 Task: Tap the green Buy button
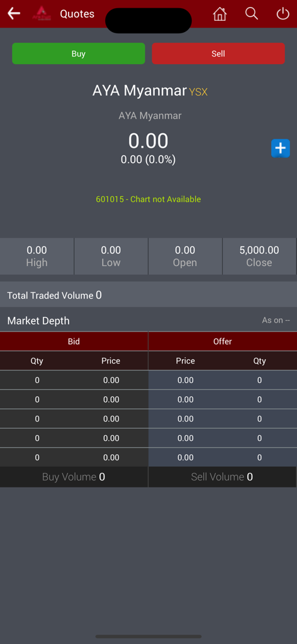[79, 53]
